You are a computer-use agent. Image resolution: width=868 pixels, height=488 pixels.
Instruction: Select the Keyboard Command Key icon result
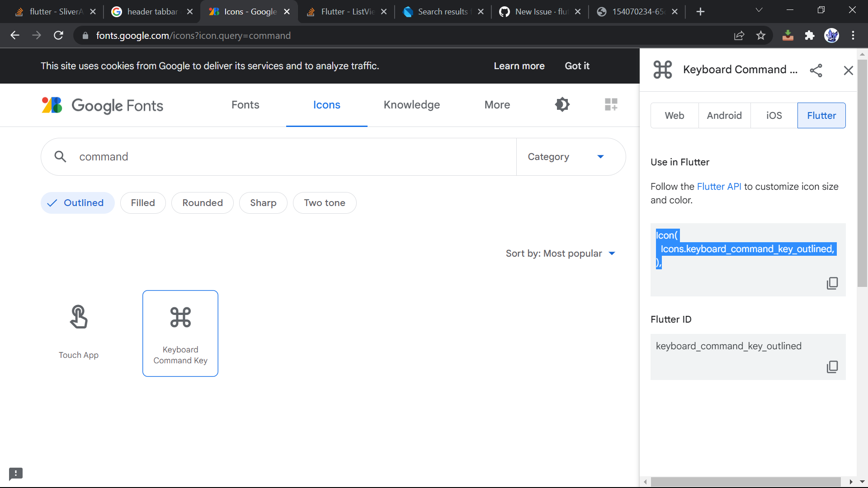[180, 333]
